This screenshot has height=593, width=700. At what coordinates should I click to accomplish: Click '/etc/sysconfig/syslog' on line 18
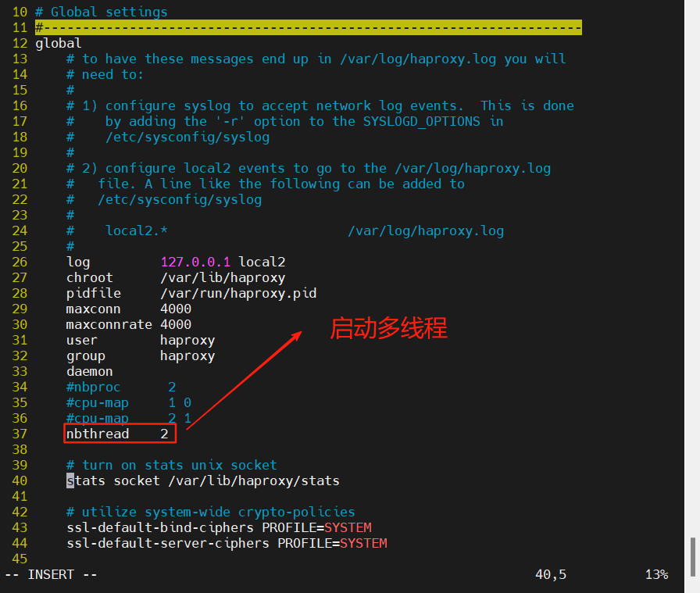(x=187, y=137)
